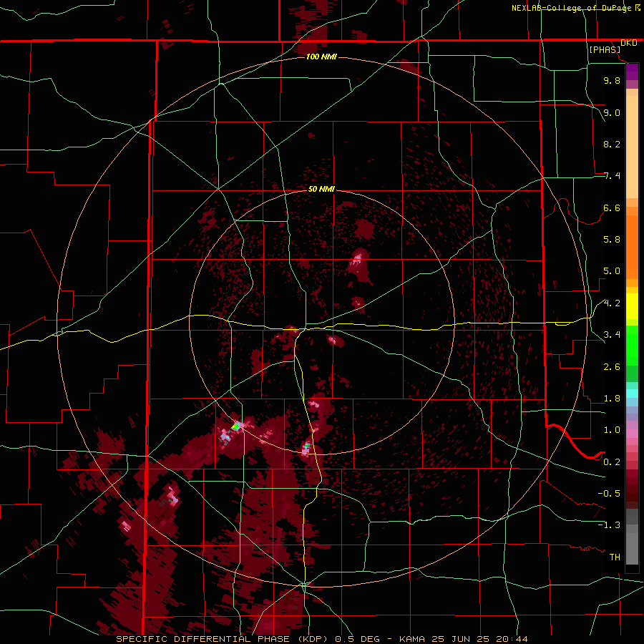Click the 8.2 value on the scale

point(612,144)
